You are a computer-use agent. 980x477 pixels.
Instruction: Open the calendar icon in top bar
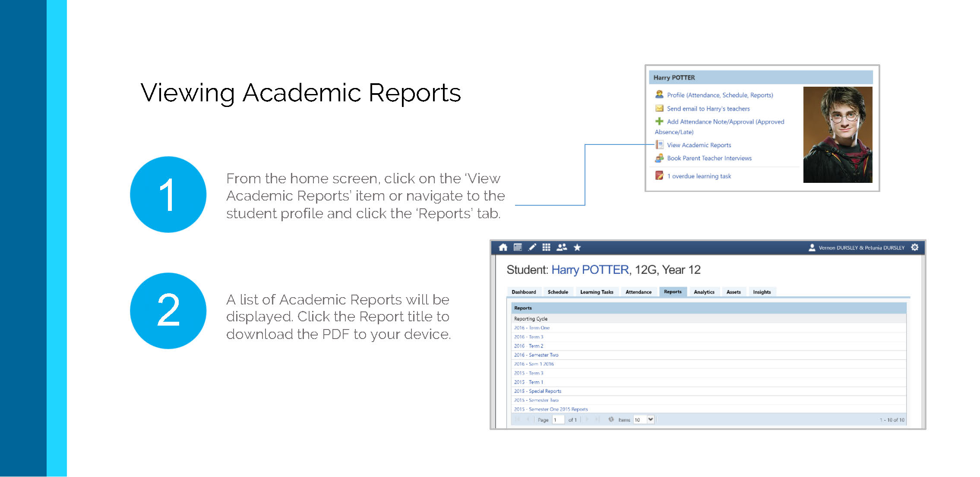(x=518, y=248)
